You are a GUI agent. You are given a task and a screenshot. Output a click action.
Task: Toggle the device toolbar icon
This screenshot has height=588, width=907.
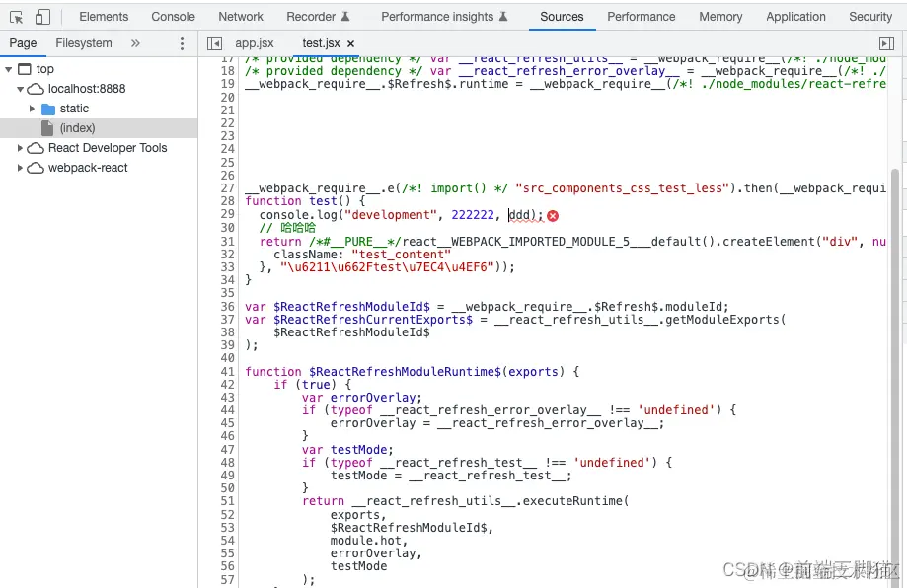(x=42, y=17)
